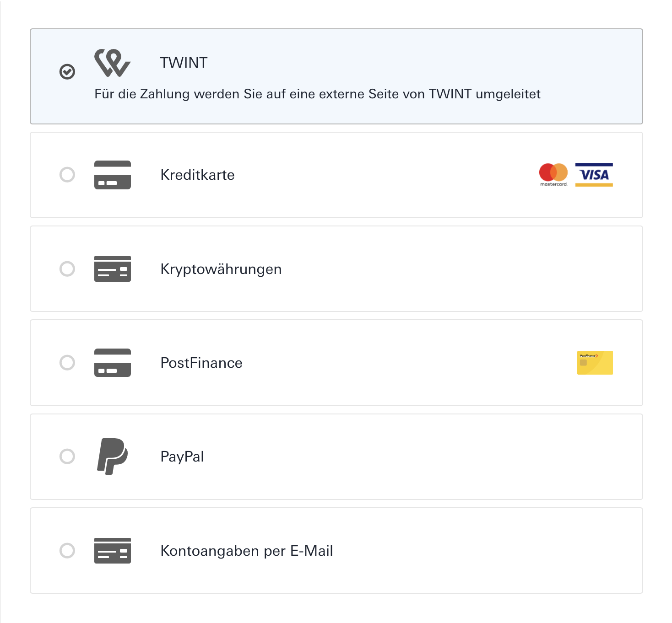Pick the Kryptowährungen option label
This screenshot has height=623, width=672.
[x=221, y=269]
